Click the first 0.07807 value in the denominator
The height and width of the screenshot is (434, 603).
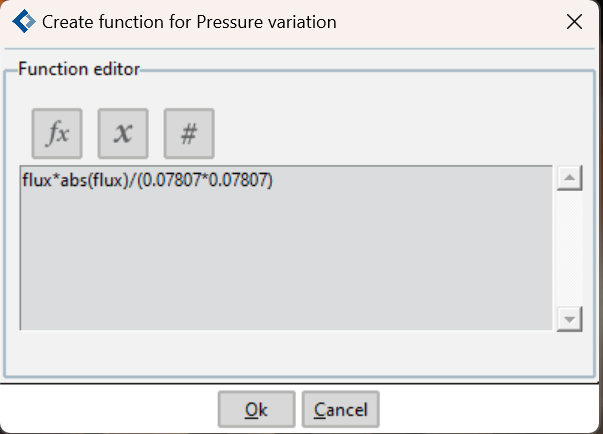click(171, 180)
